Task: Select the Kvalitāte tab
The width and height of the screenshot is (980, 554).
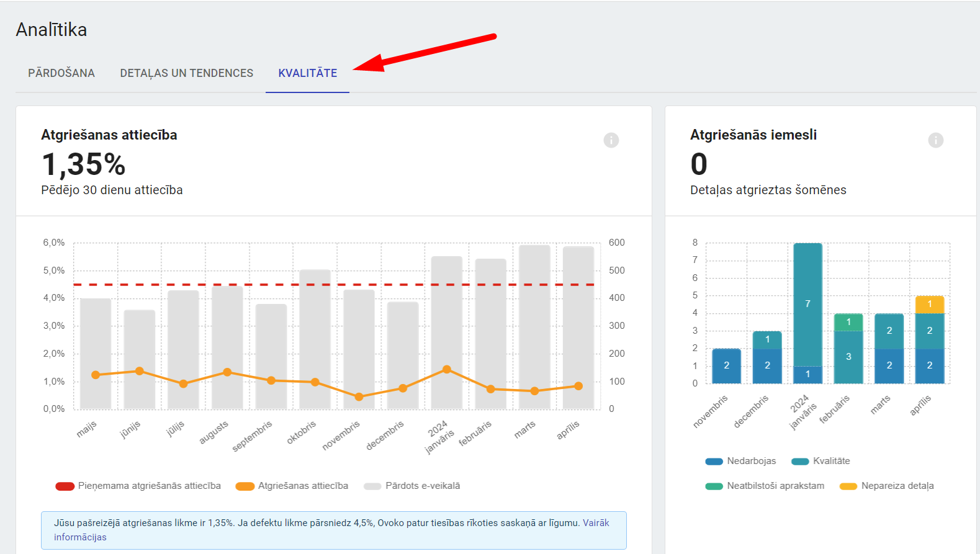Action: 307,73
